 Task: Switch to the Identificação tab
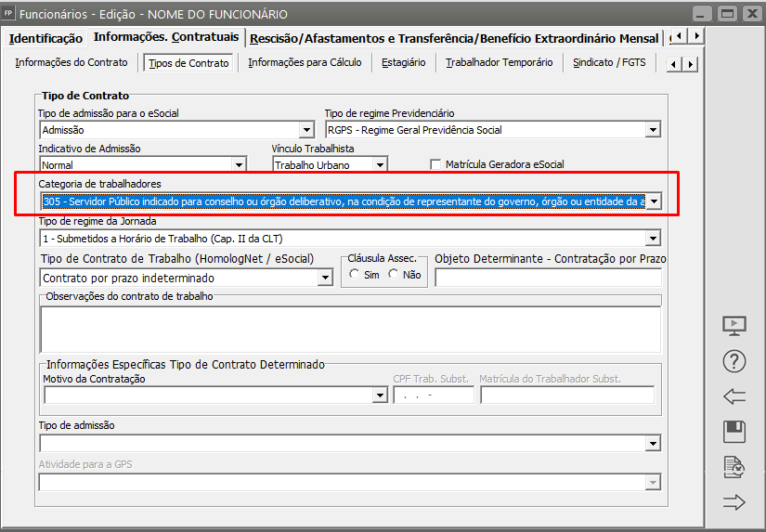[x=45, y=38]
